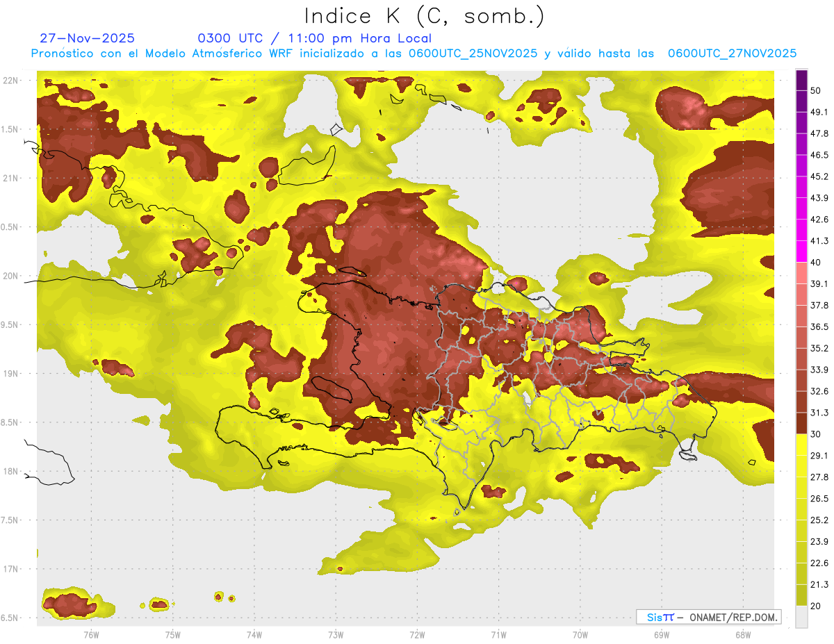This screenshot has height=644, width=834.
Task: Click the colorbar value 26.5
Action: [819, 499]
